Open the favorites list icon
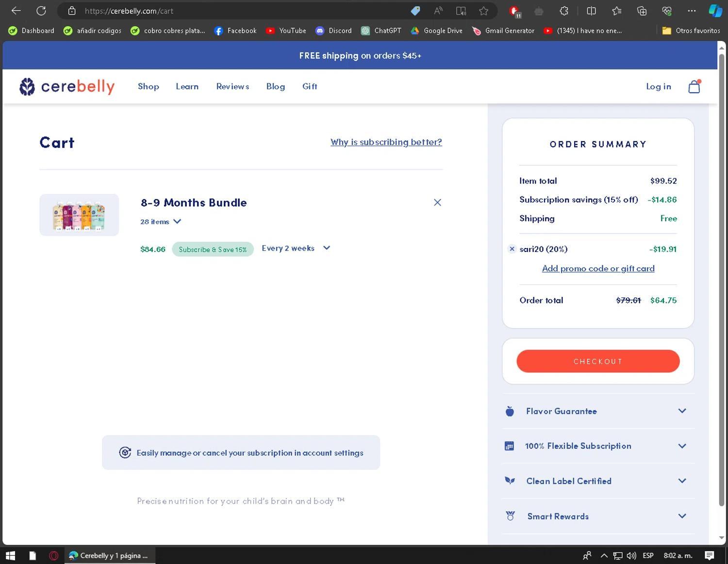728x564 pixels. (x=616, y=11)
